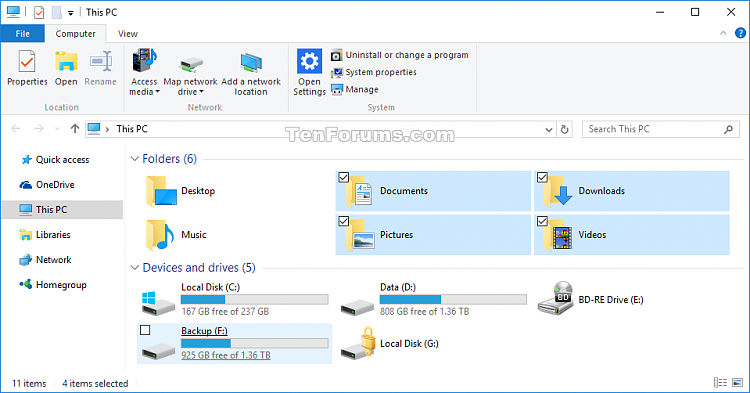750x393 pixels.
Task: Minimize the ribbon with the caret
Action: [723, 33]
